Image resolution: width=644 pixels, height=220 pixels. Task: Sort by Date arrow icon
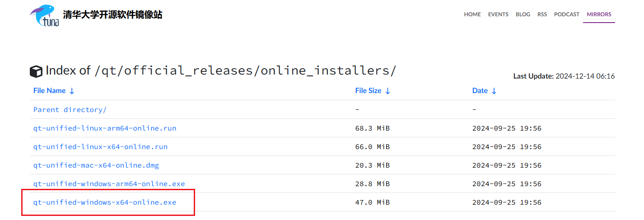tap(494, 91)
